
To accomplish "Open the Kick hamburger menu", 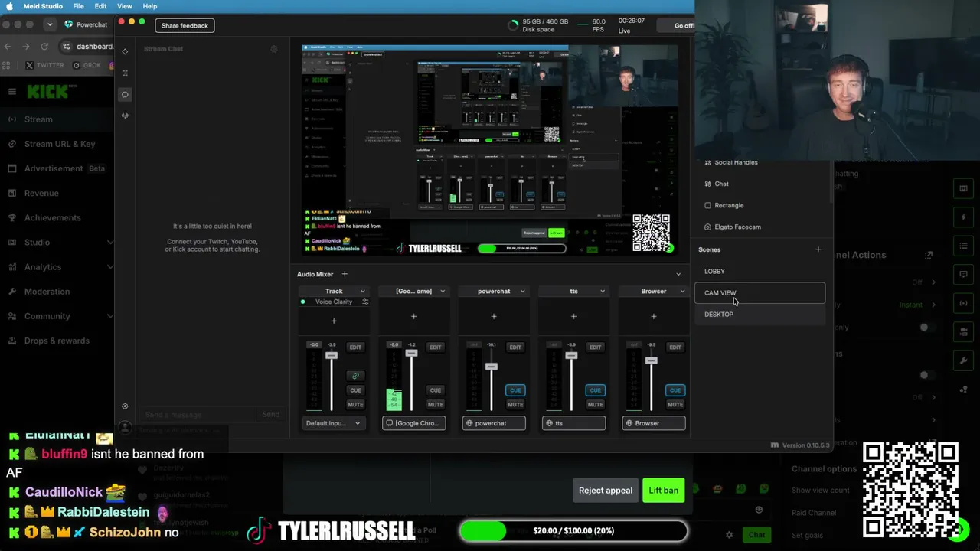I will (12, 92).
